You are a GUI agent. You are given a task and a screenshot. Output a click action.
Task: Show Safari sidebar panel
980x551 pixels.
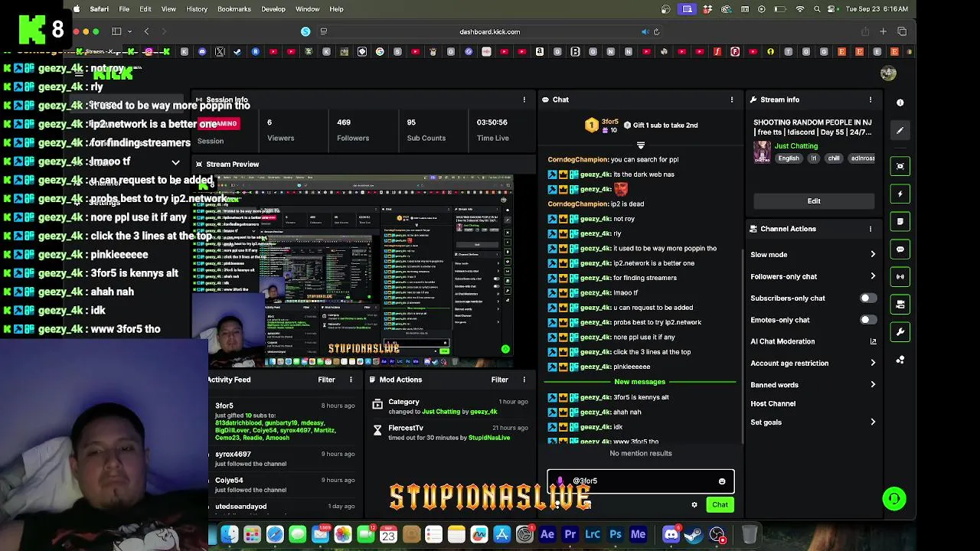116,31
